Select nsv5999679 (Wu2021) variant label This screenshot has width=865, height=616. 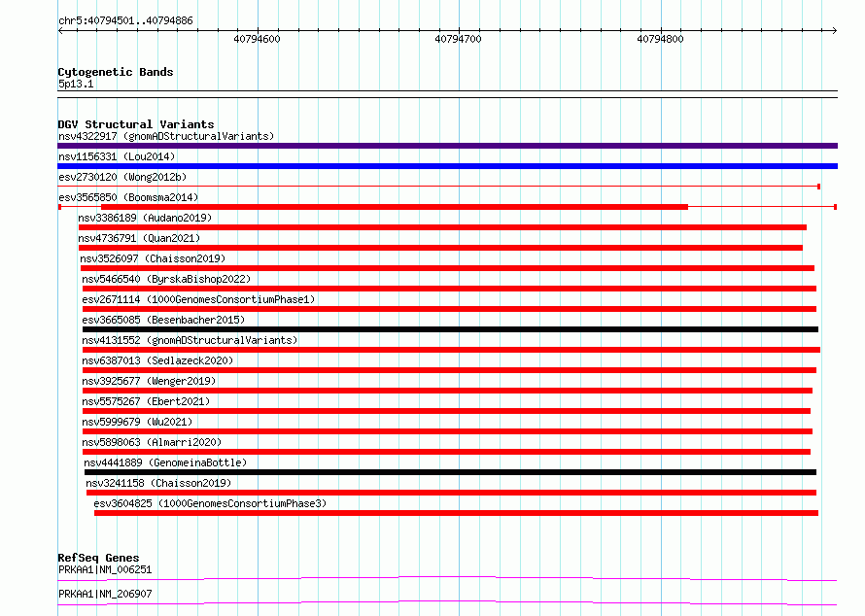[137, 422]
